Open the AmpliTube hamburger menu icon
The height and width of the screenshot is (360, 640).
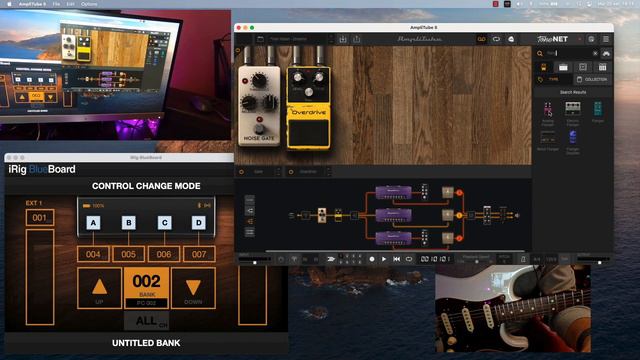click(x=606, y=39)
